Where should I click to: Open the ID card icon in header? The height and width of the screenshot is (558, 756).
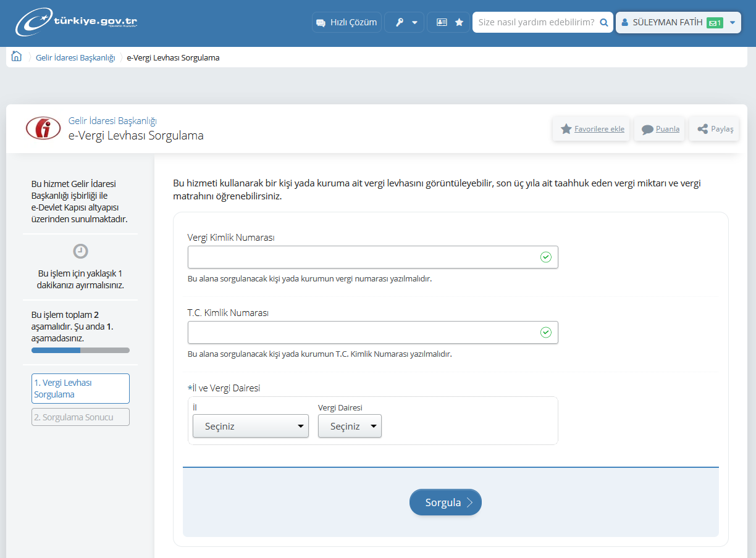[442, 22]
